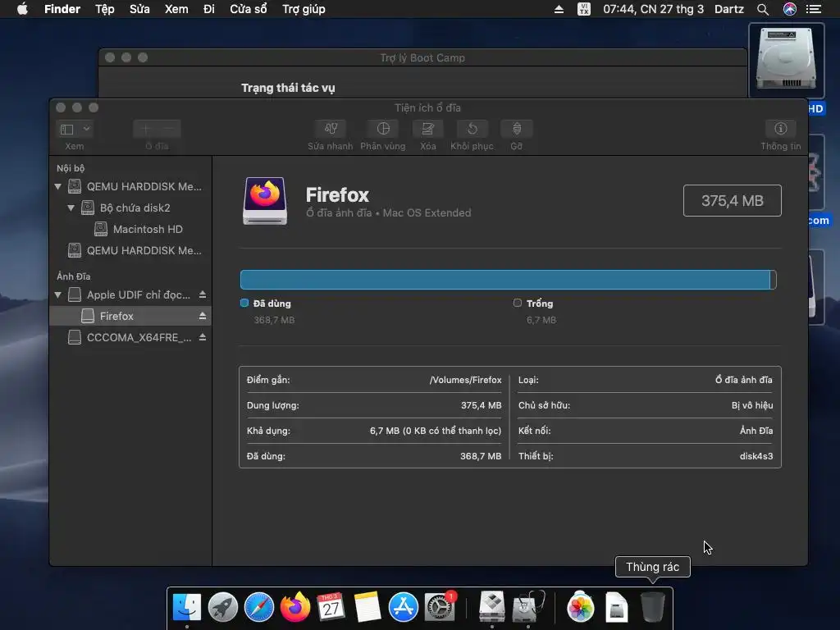The width and height of the screenshot is (840, 630).
Task: Click the Bị vô hiệu owner value
Action: coord(752,405)
